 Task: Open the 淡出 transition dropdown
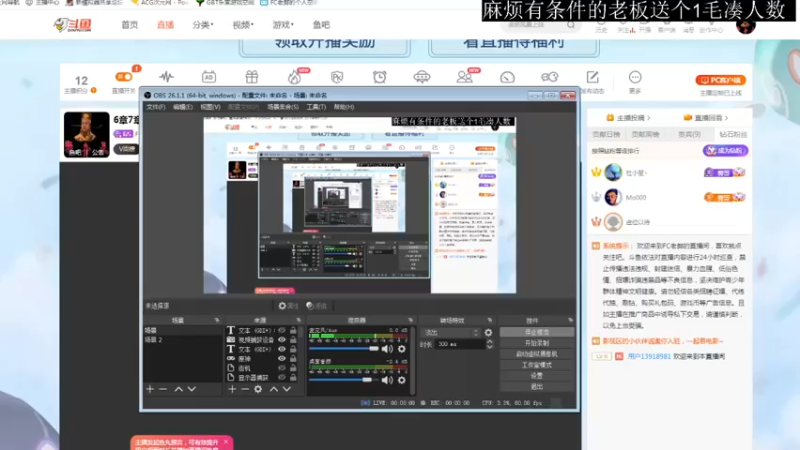(451, 333)
